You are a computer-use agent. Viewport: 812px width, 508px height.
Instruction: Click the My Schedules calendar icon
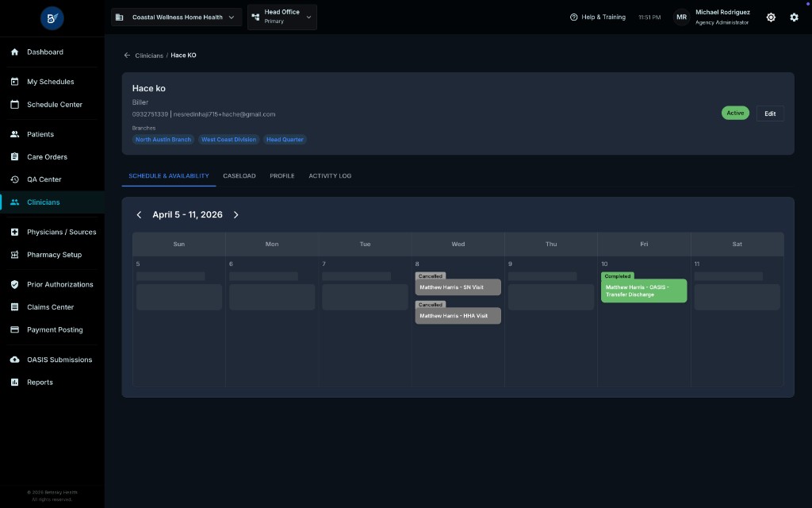click(14, 82)
